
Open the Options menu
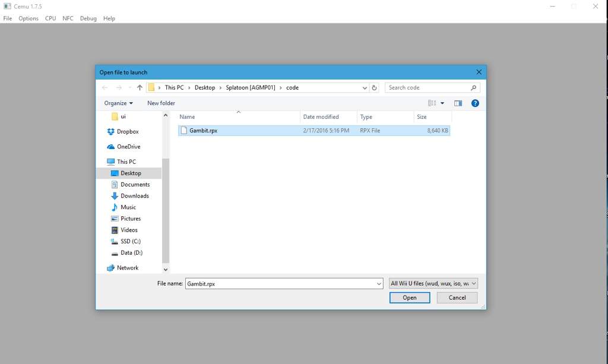click(x=28, y=18)
